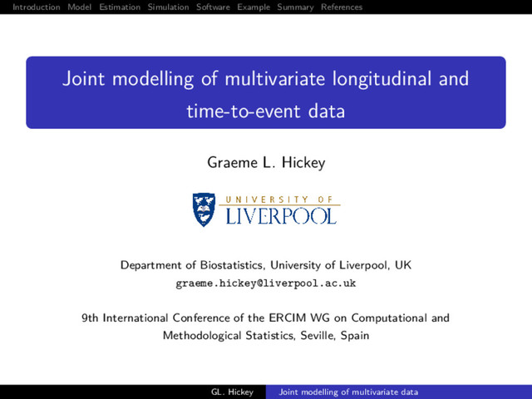
Task: Click the email graeme.hickey@liverpool.ac.uk
Action: coord(266,283)
